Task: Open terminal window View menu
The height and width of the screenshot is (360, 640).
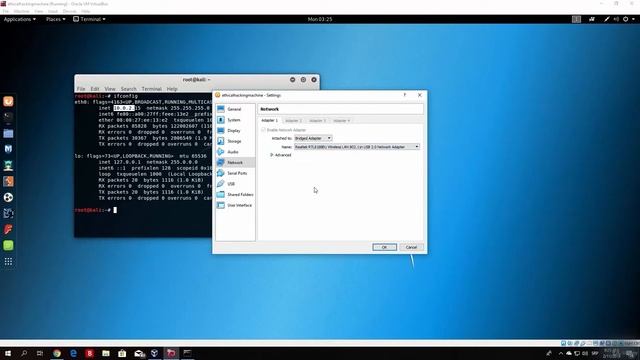Action: (110, 89)
